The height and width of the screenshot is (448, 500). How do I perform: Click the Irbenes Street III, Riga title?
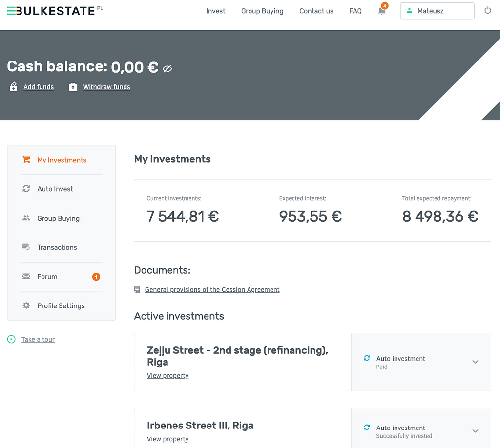pyautogui.click(x=200, y=426)
